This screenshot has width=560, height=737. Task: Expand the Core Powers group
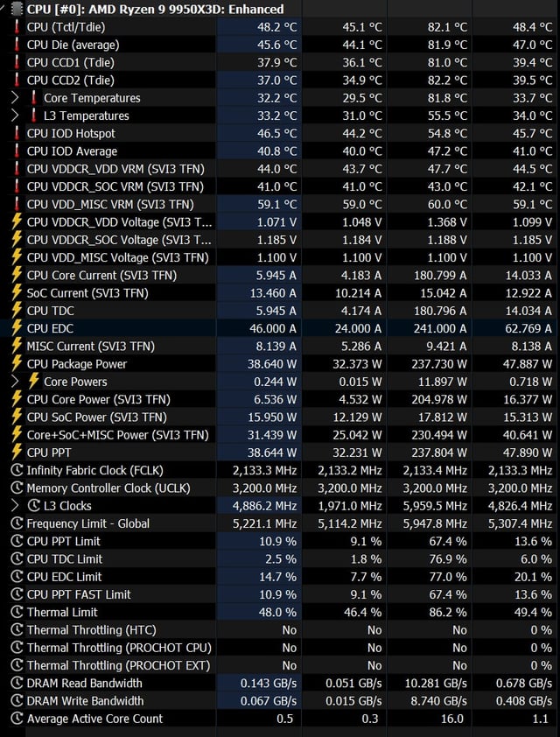pyautogui.click(x=15, y=382)
